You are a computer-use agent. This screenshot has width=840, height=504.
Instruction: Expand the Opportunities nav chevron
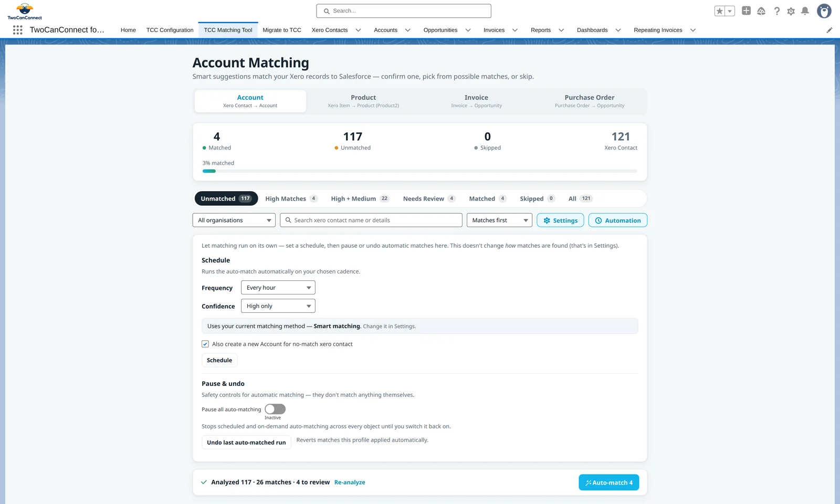click(x=468, y=30)
